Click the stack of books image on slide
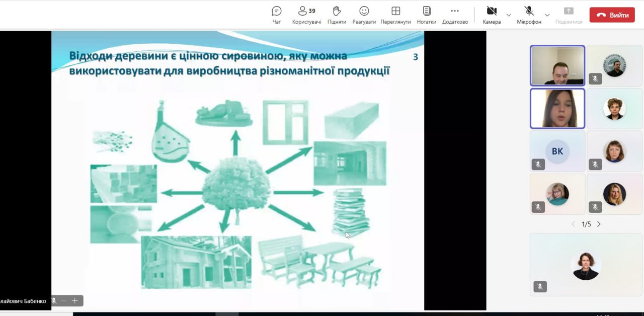 351,212
